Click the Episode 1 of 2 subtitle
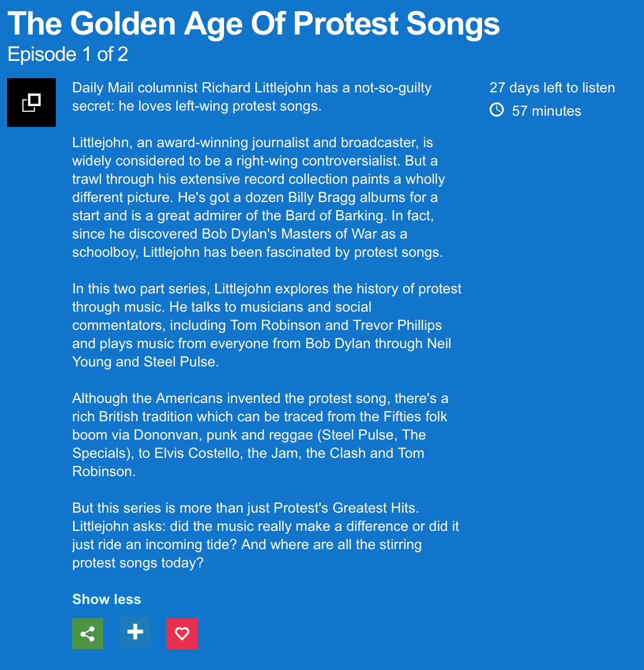 pos(68,54)
